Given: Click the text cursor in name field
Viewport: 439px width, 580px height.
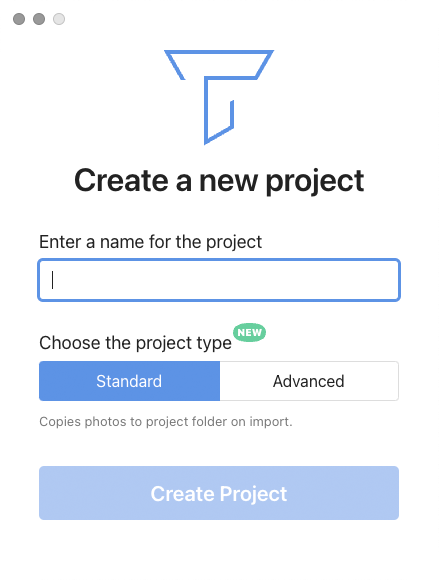Looking at the screenshot, I should pos(53,280).
